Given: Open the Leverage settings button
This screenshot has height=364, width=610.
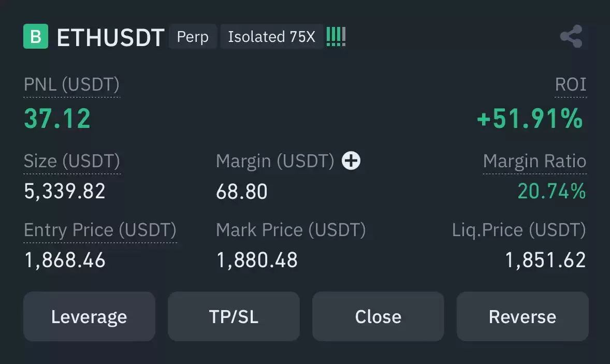Looking at the screenshot, I should tap(90, 316).
